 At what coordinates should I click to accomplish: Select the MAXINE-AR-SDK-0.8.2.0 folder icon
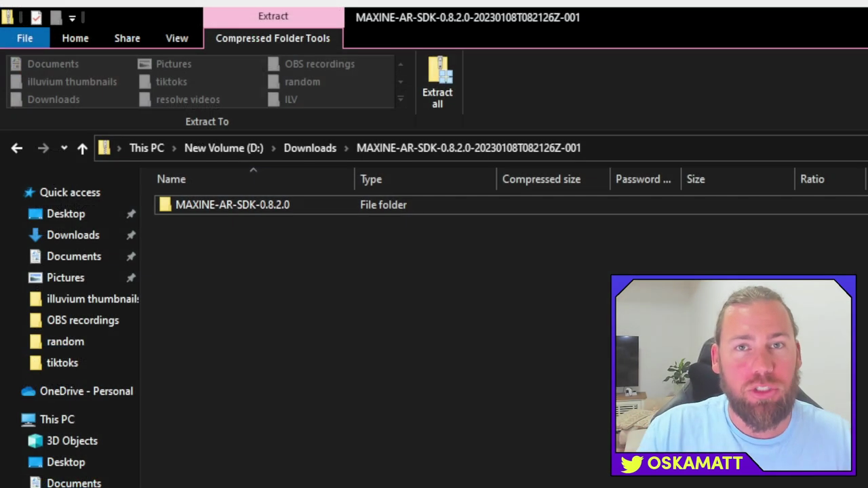(x=165, y=205)
